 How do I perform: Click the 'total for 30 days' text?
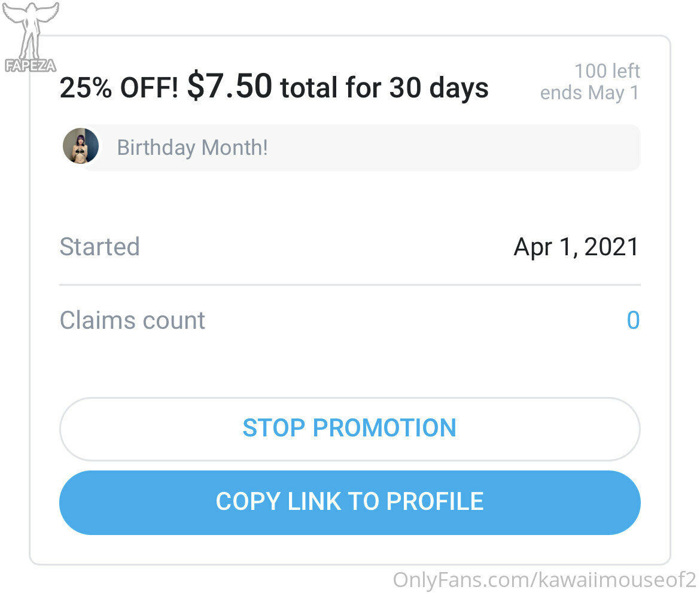point(384,88)
